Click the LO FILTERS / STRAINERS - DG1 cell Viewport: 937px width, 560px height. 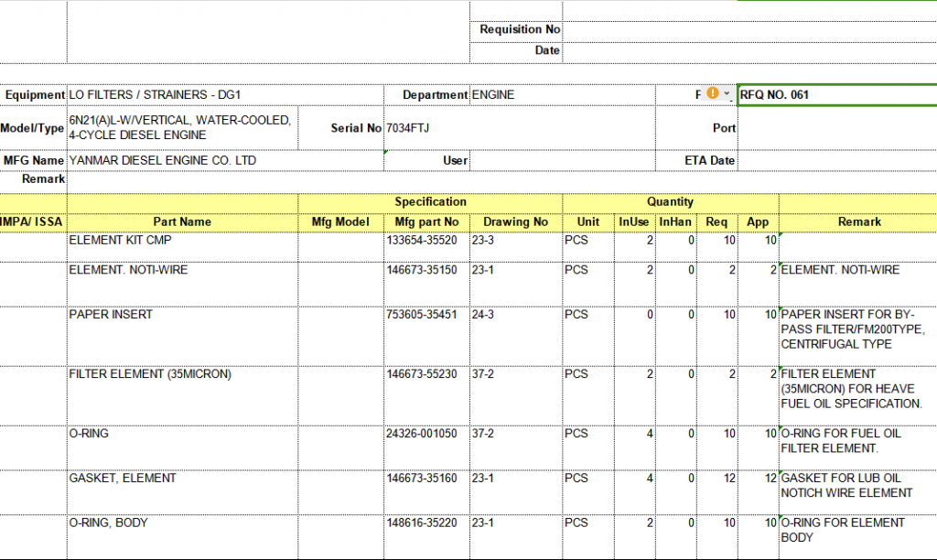point(224,95)
